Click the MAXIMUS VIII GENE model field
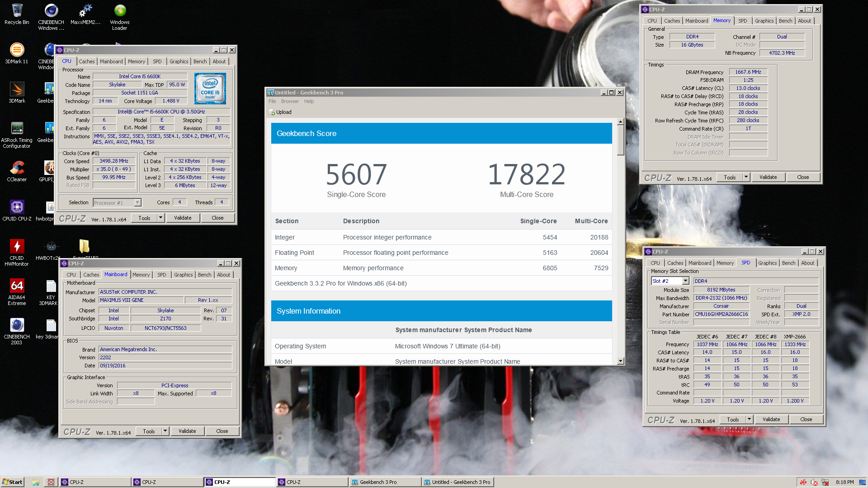Viewport: 868px width, 488px height. click(142, 300)
